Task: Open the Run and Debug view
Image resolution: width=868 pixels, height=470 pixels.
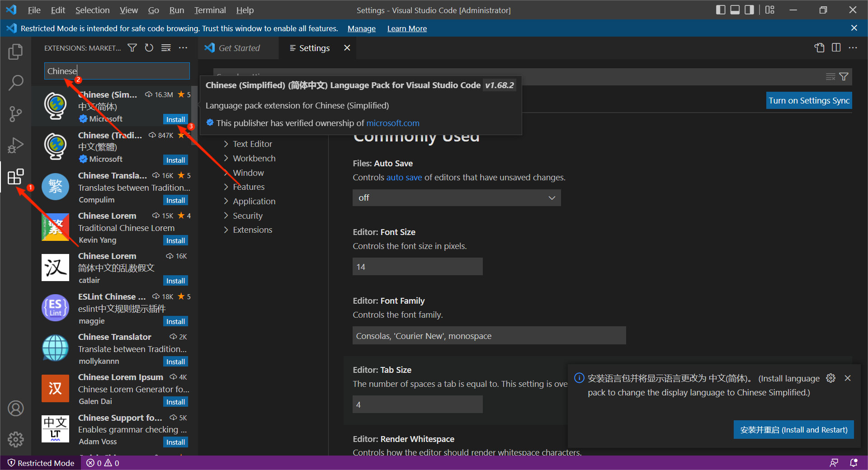Action: 16,146
